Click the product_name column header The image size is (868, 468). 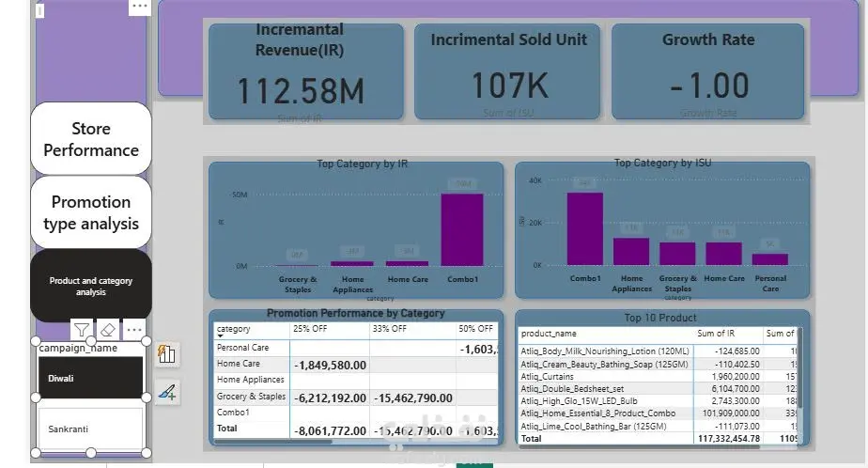click(x=549, y=334)
